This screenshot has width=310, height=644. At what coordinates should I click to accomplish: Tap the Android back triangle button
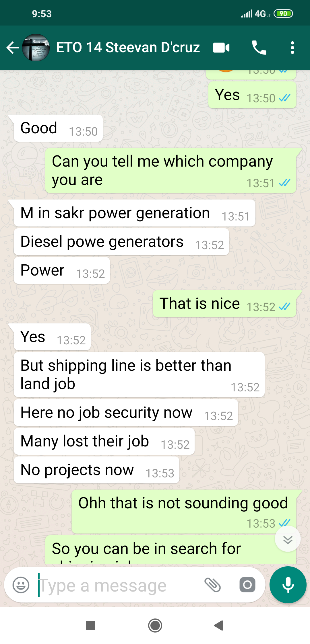point(219,625)
